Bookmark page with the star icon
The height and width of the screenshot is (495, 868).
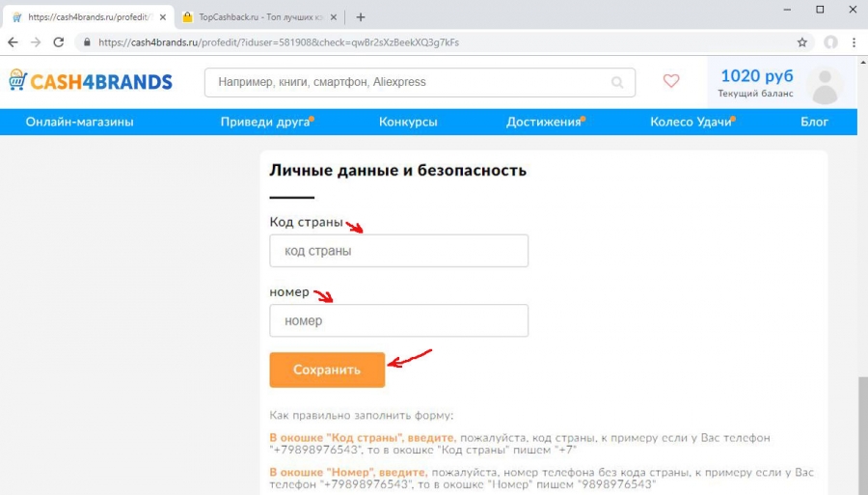click(x=802, y=42)
